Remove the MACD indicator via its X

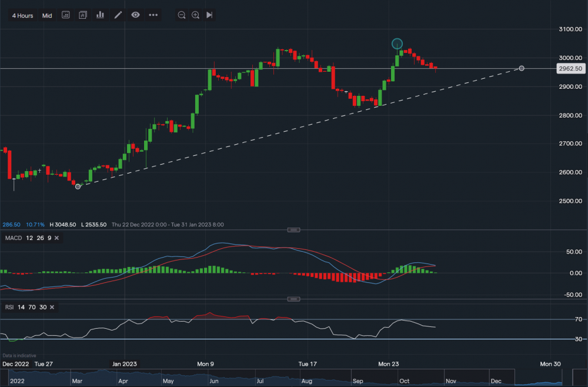[x=56, y=238]
